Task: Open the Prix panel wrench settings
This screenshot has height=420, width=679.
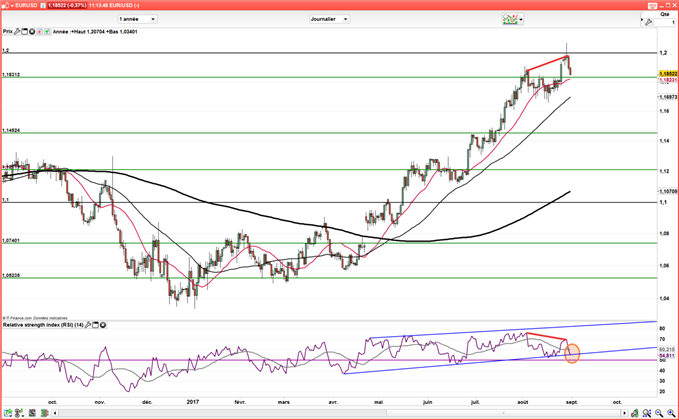Action: pos(17,32)
